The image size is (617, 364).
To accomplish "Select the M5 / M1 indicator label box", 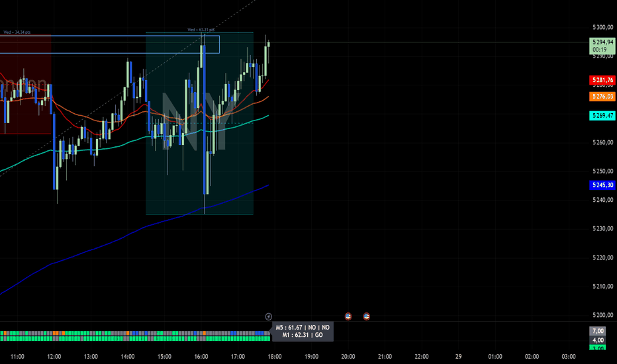I will pos(303,332).
